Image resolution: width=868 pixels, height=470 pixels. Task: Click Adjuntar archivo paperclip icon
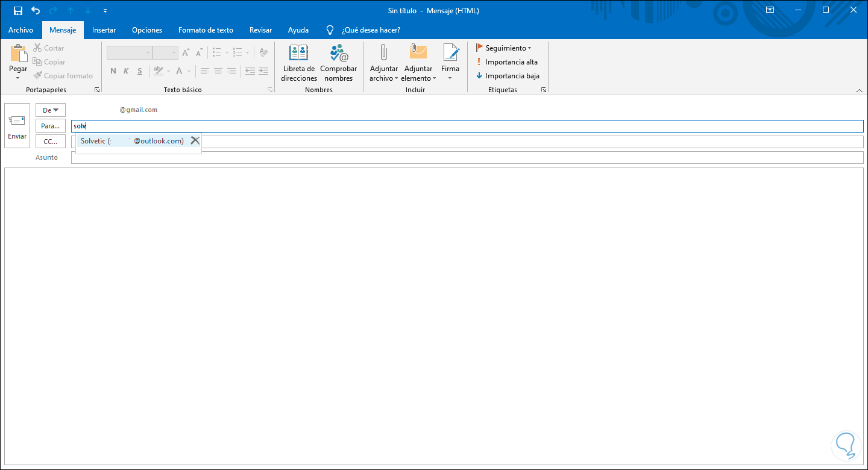pos(383,53)
